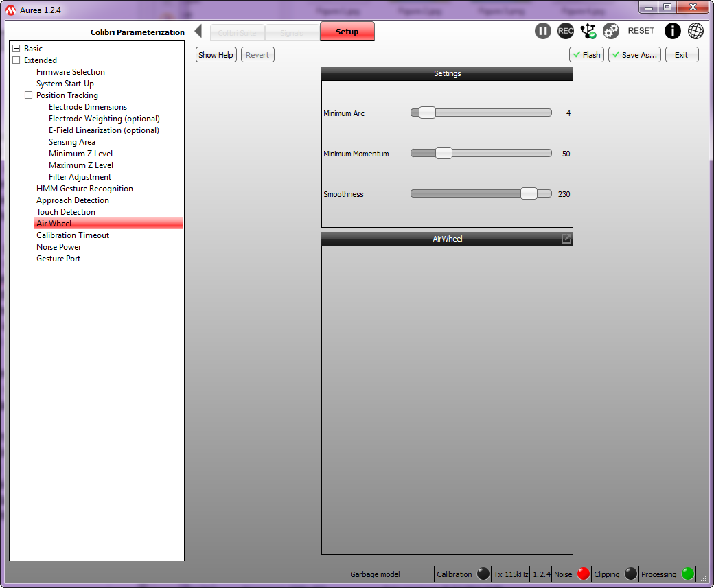The width and height of the screenshot is (714, 588).
Task: Pop out the AirWheel panel
Action: [566, 239]
